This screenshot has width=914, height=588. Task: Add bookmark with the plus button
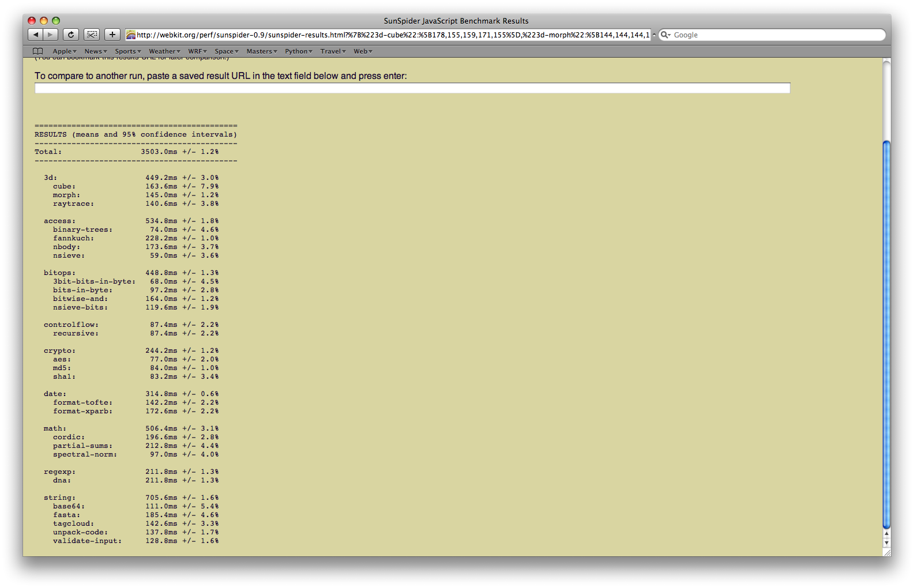(112, 35)
